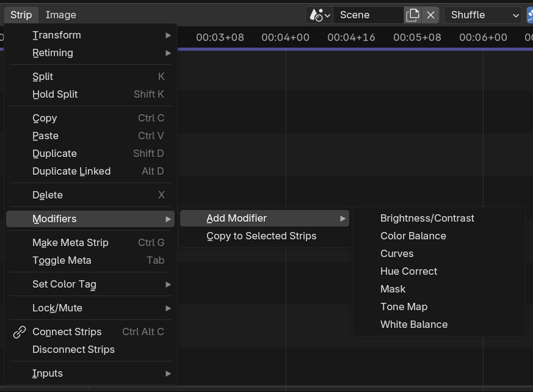Choose Disconnect Strips

(90, 349)
